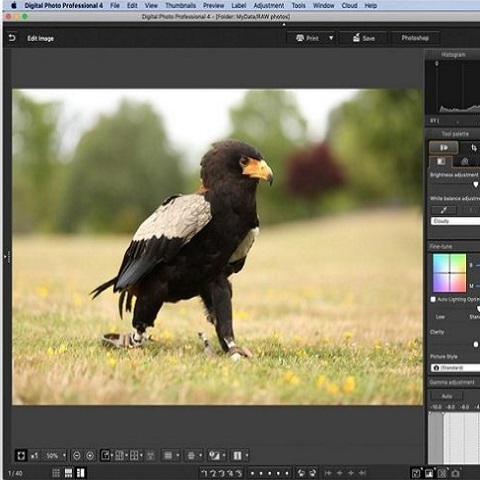
Task: Click the white balance fine-tune color square
Action: (449, 273)
